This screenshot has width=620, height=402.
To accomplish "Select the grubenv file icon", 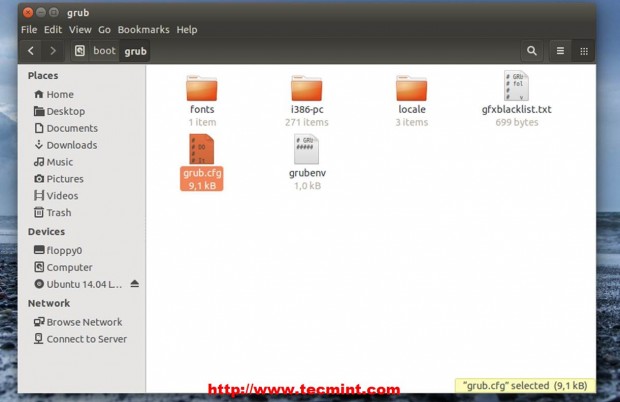I will (306, 149).
